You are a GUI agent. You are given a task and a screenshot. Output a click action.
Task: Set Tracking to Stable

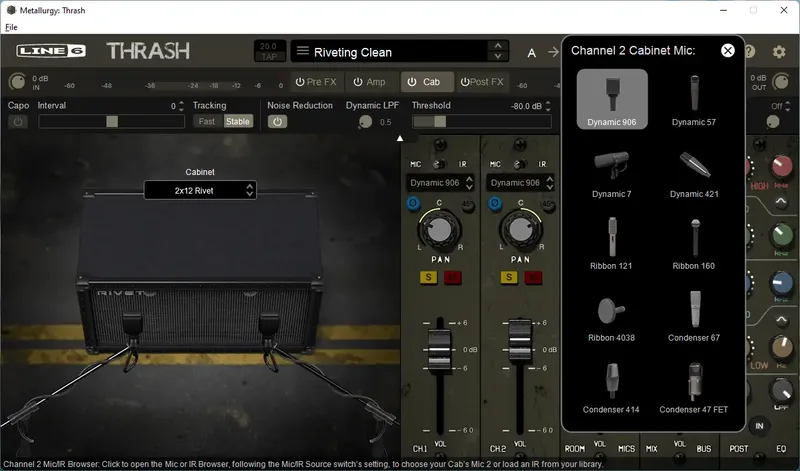[x=238, y=121]
